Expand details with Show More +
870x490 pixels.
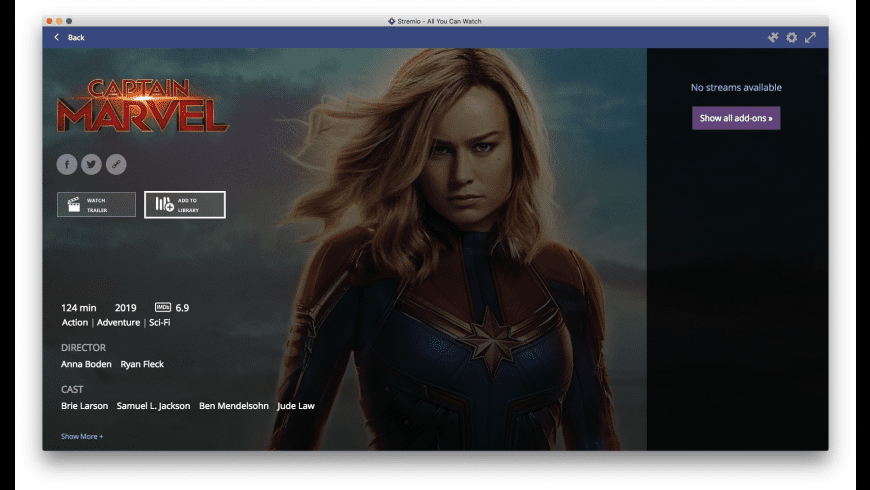pyautogui.click(x=82, y=437)
